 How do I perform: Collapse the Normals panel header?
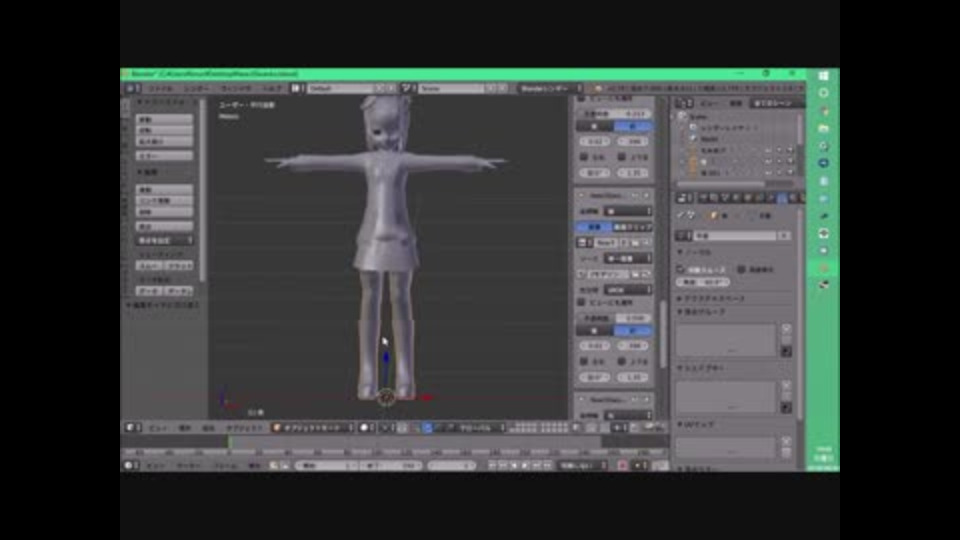695,252
